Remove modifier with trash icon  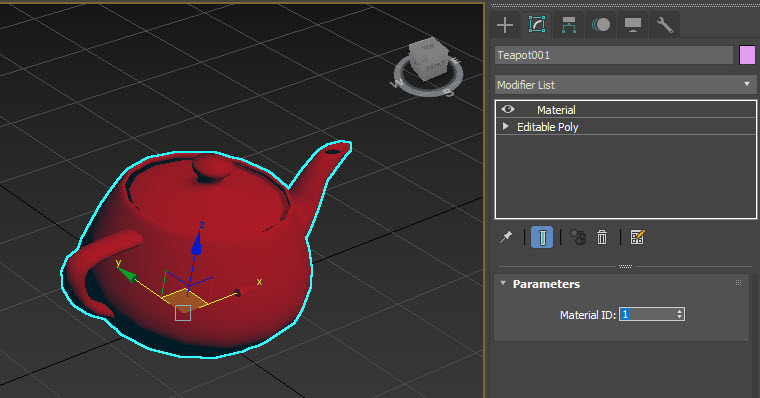(x=602, y=237)
